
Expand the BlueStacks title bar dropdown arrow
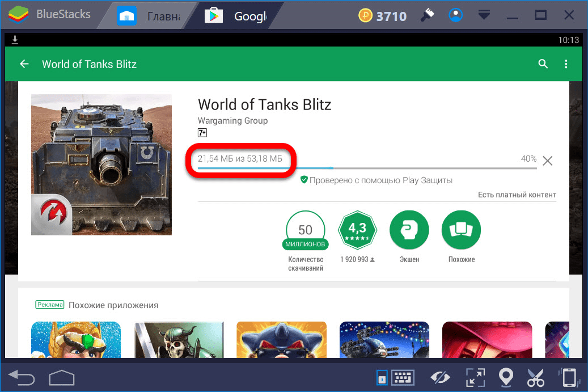click(484, 15)
